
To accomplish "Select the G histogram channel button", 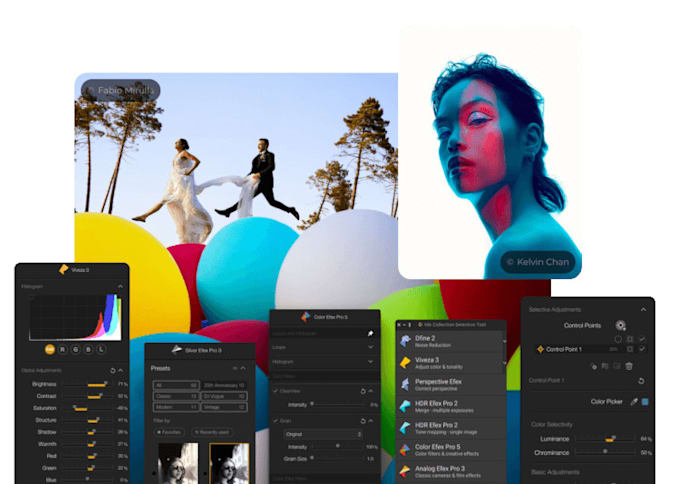I will click(x=75, y=349).
